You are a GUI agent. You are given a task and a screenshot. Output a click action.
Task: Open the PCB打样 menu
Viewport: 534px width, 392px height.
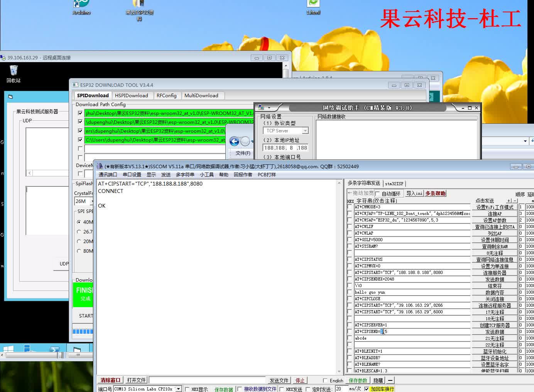coord(267,175)
